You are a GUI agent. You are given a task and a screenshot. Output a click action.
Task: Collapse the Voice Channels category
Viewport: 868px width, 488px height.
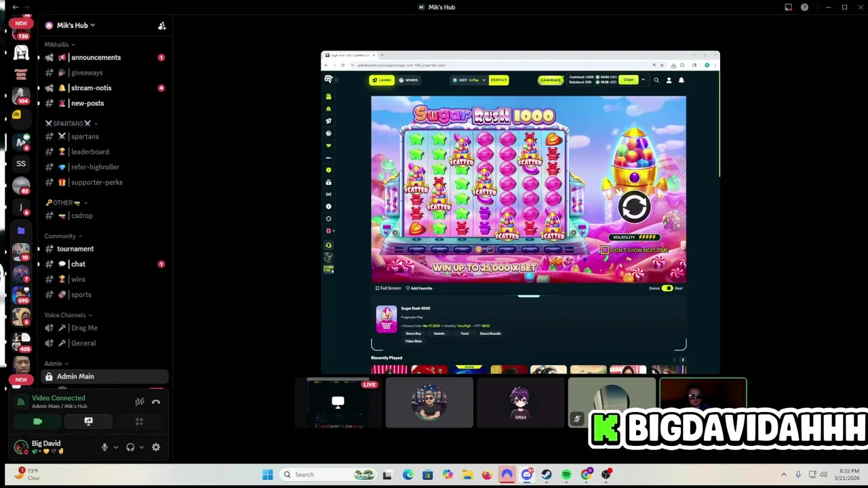[x=68, y=315]
